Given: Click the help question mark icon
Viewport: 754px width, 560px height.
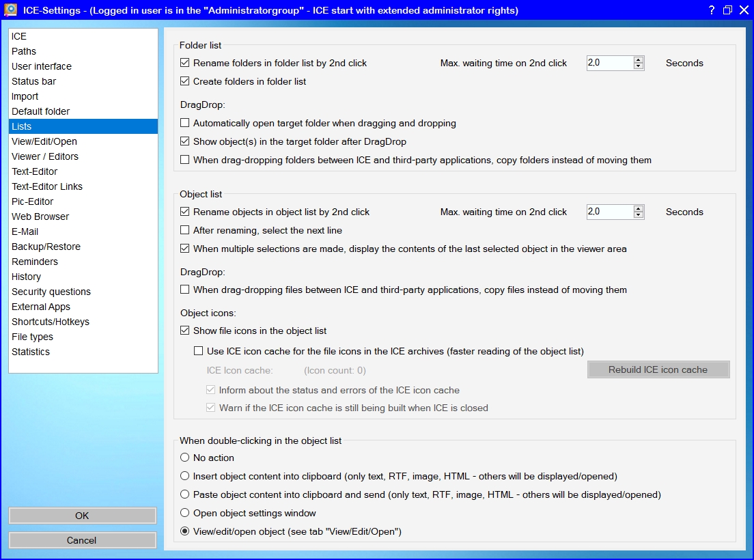Looking at the screenshot, I should click(x=711, y=10).
